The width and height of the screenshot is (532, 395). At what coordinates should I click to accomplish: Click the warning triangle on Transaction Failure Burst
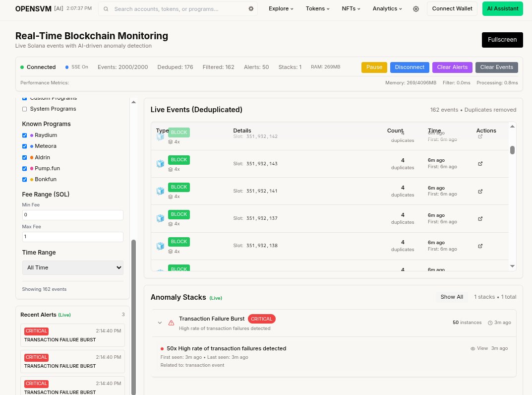point(171,323)
